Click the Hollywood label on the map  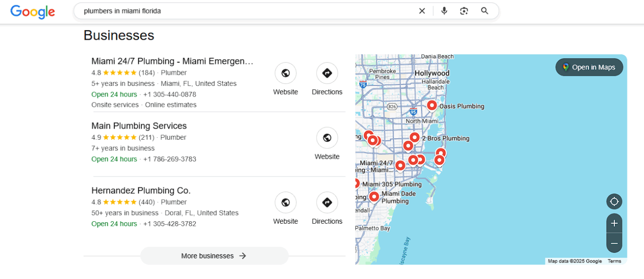click(x=432, y=73)
